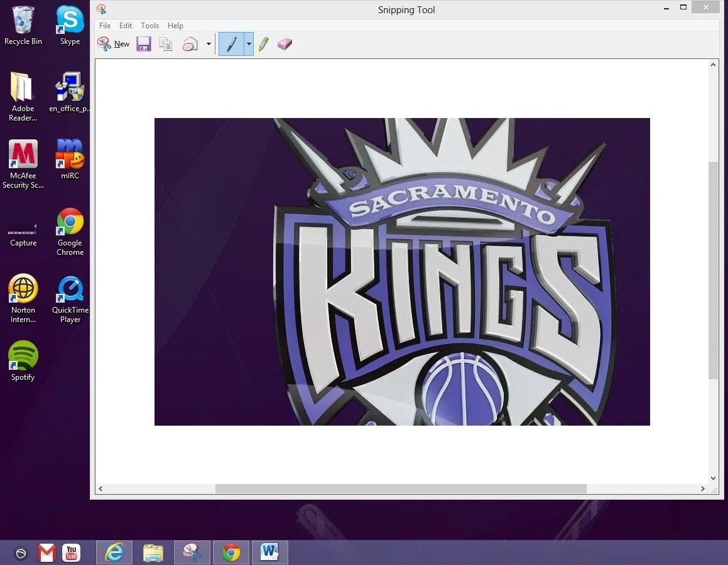Click the Snipping Tool title bar icon
728x565 pixels.
[x=102, y=9]
